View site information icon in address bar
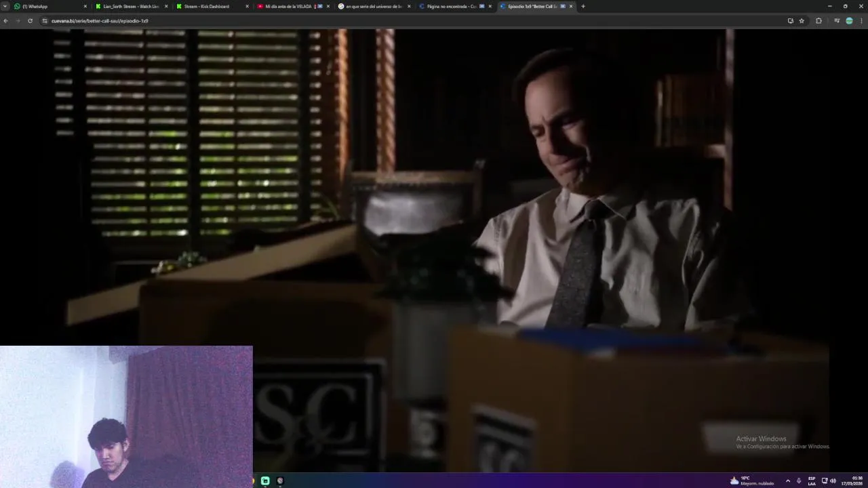868x488 pixels. [45, 21]
